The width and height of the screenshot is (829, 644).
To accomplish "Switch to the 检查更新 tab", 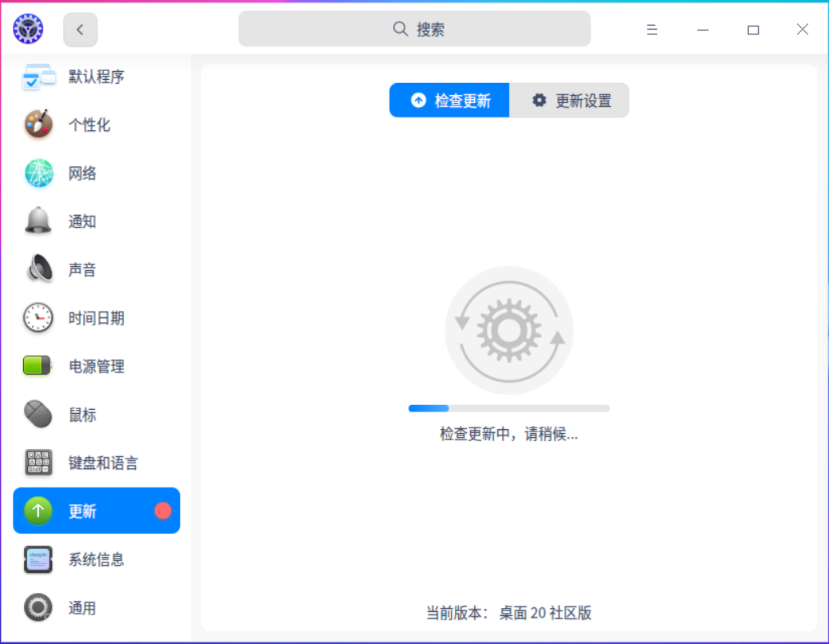I will click(449, 101).
